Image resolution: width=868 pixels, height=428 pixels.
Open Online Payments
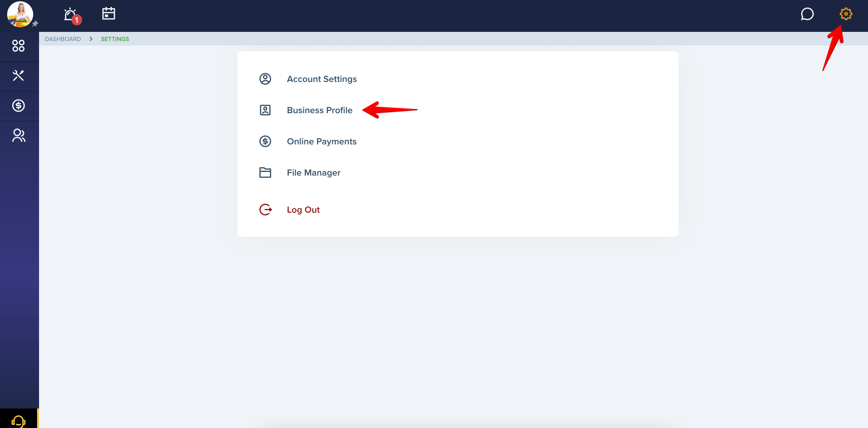[321, 142]
